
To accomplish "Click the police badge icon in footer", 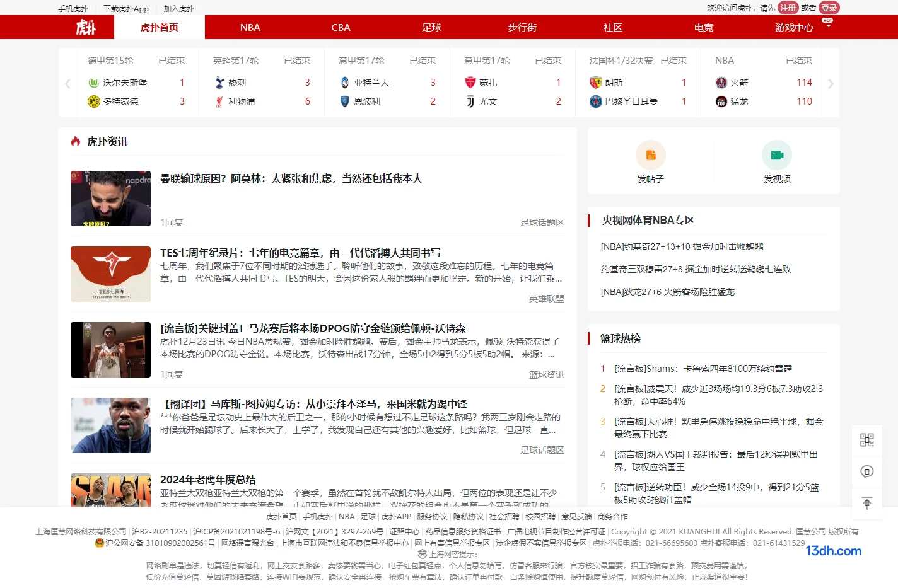I will click(99, 543).
